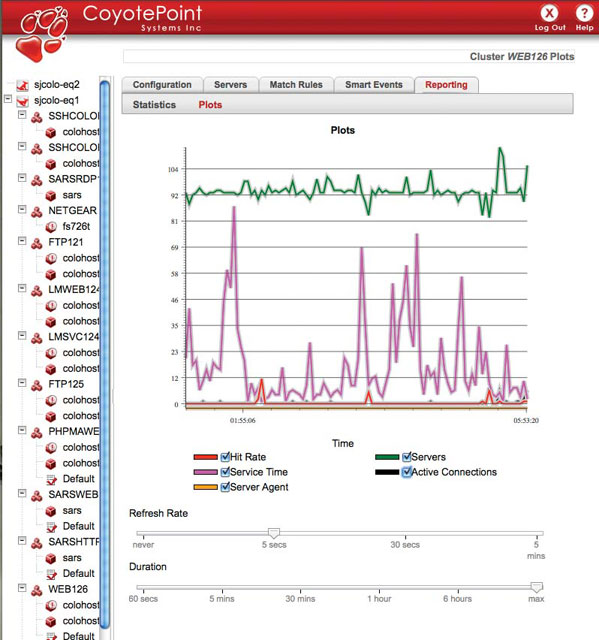The width and height of the screenshot is (599, 640).
Task: Click the Log Out link text
Action: 550,27
